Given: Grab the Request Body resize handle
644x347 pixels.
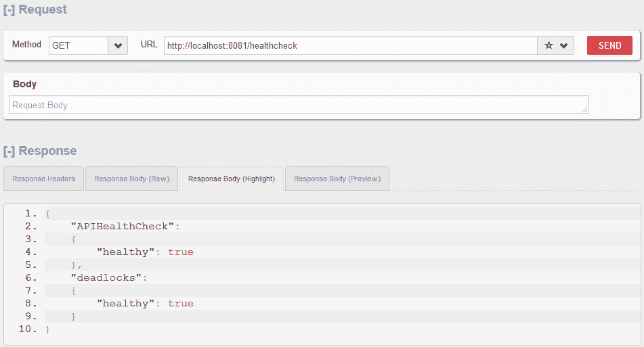Looking at the screenshot, I should pos(584,110).
